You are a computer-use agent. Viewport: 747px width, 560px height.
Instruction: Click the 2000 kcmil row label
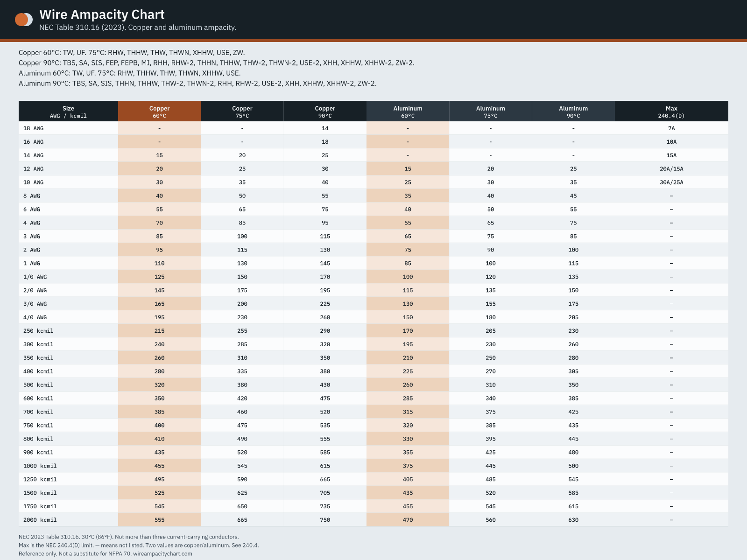click(40, 521)
